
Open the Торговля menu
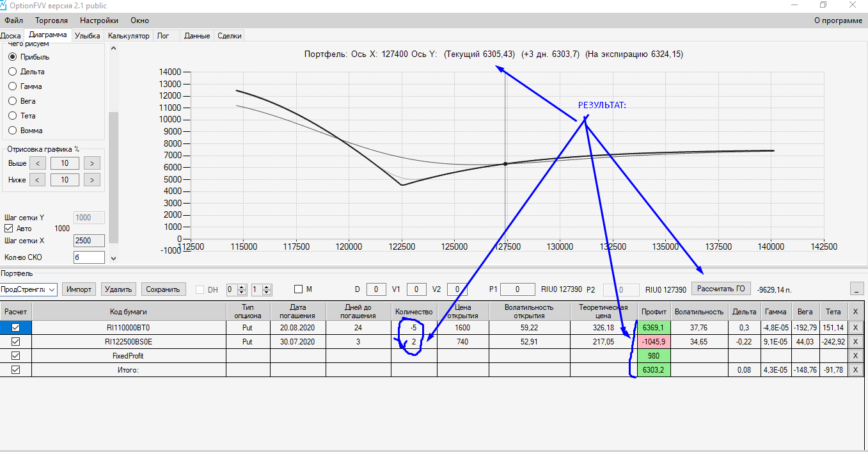[x=51, y=20]
